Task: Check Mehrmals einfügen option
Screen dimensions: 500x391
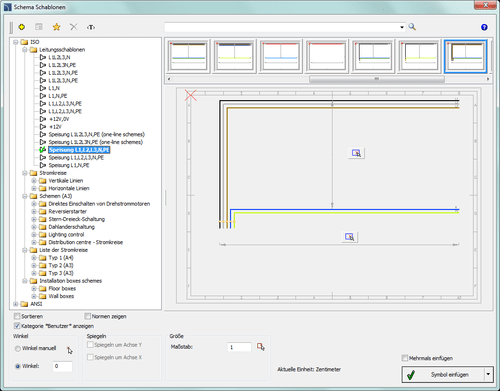Action: (x=405, y=358)
